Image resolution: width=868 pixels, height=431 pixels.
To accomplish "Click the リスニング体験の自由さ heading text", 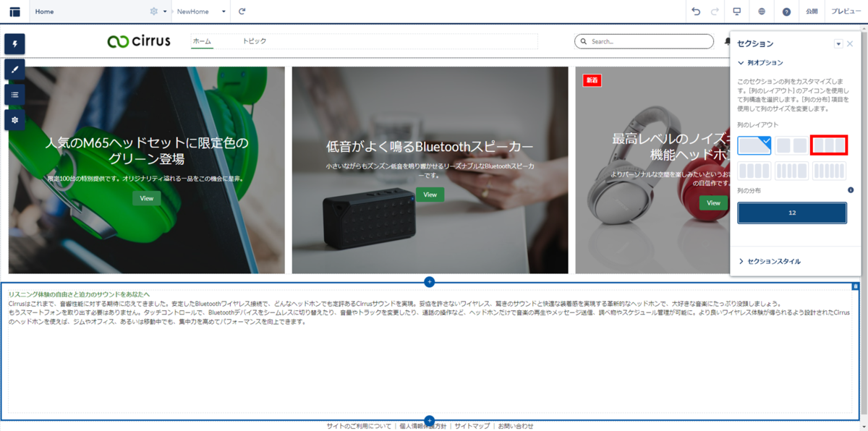I will click(79, 294).
